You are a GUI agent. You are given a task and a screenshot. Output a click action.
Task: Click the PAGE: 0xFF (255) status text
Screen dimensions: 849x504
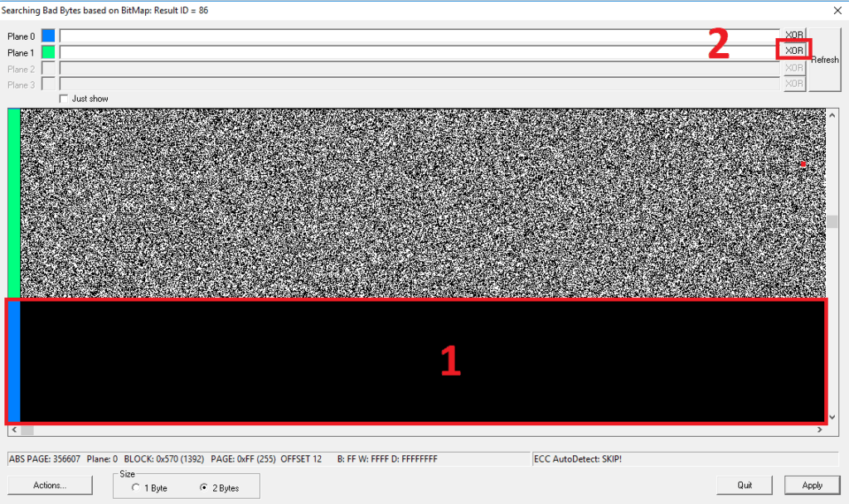243,459
